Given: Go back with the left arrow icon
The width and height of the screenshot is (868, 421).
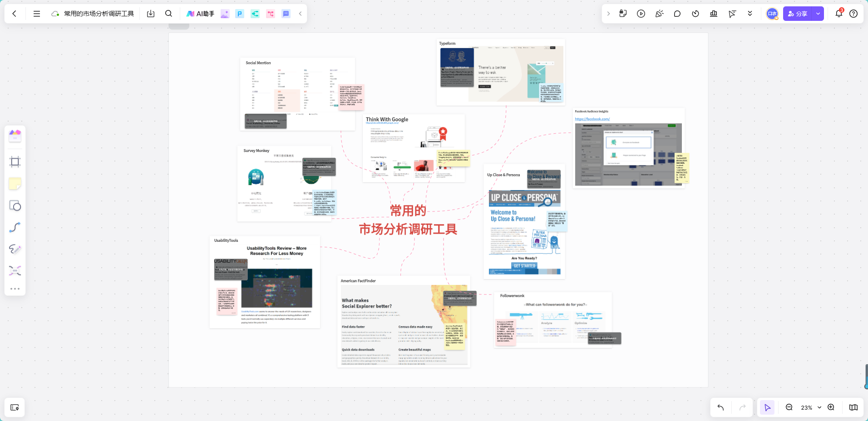Looking at the screenshot, I should click(x=15, y=14).
